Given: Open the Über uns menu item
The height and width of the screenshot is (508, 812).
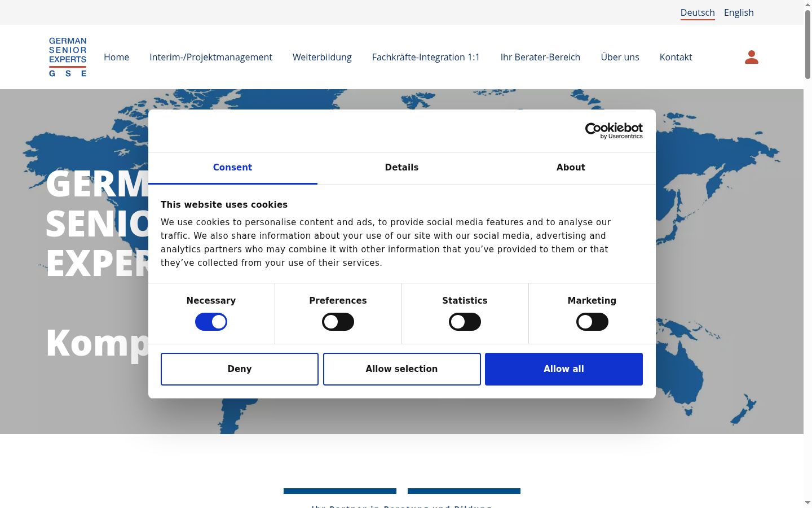Looking at the screenshot, I should point(620,57).
